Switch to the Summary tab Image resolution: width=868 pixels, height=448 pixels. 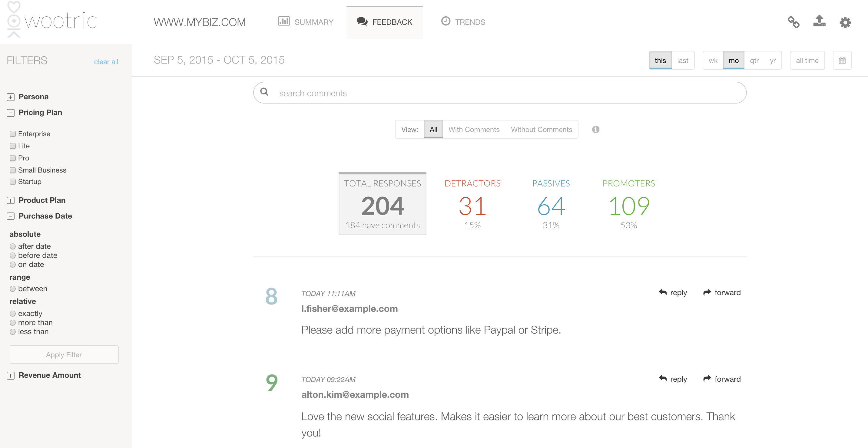click(306, 22)
